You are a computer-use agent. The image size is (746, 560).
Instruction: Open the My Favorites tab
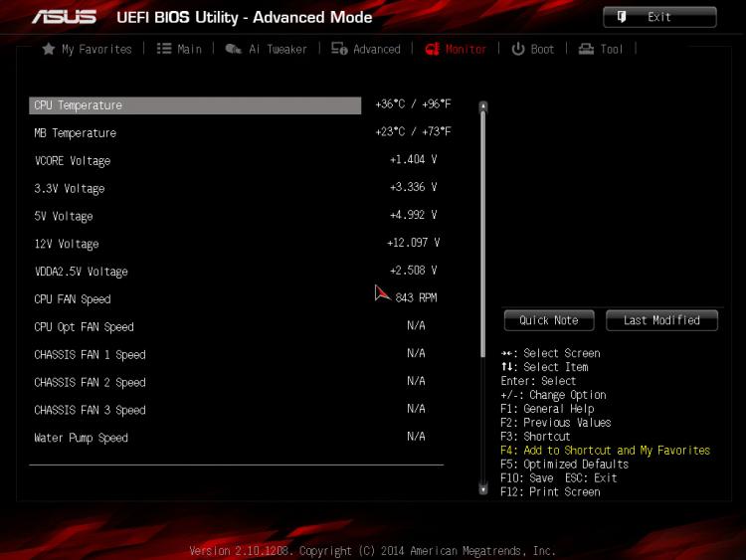pos(96,49)
